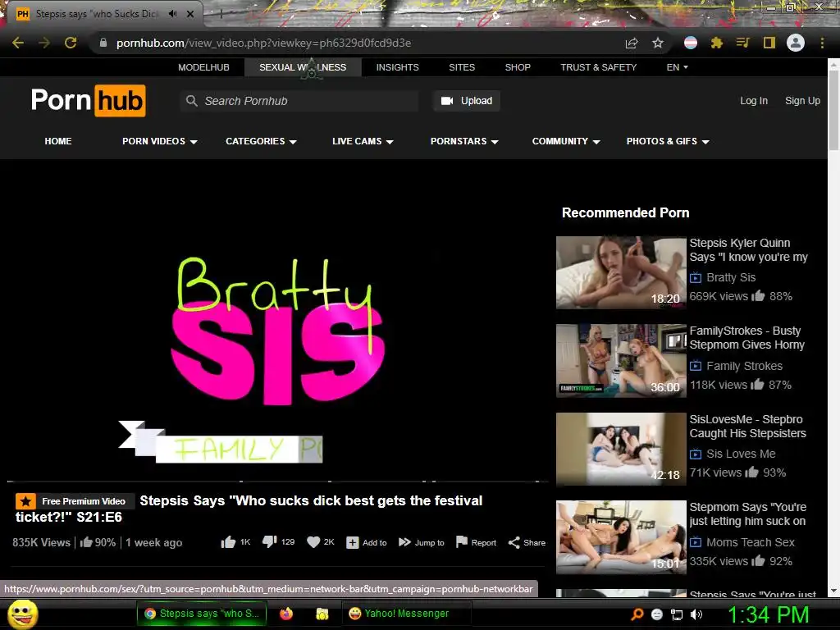The width and height of the screenshot is (840, 630).
Task: Click the Chrome window taskbar button
Action: tap(202, 614)
